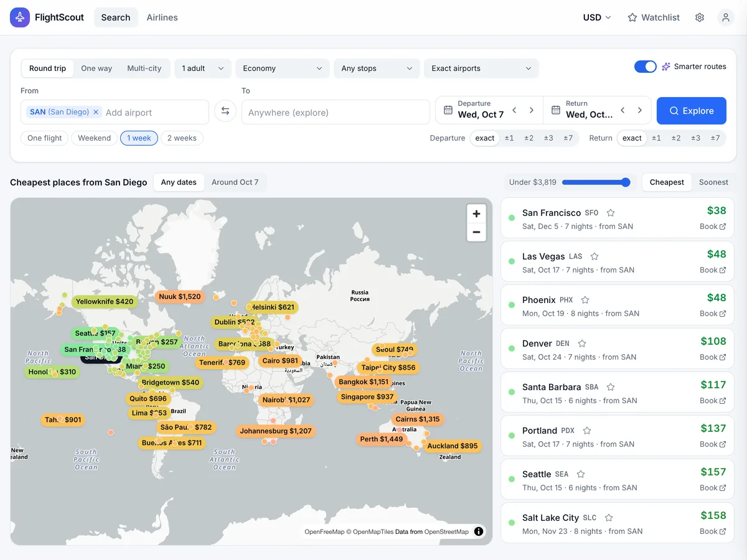747x560 pixels.
Task: Book the San Francisco $38 flight
Action: coord(713,226)
